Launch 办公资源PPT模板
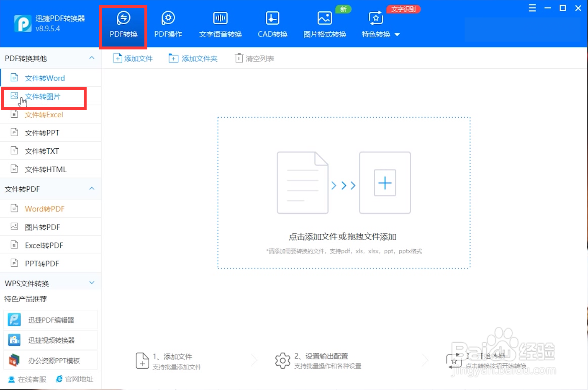Image resolution: width=588 pixels, height=390 pixels. point(51,360)
